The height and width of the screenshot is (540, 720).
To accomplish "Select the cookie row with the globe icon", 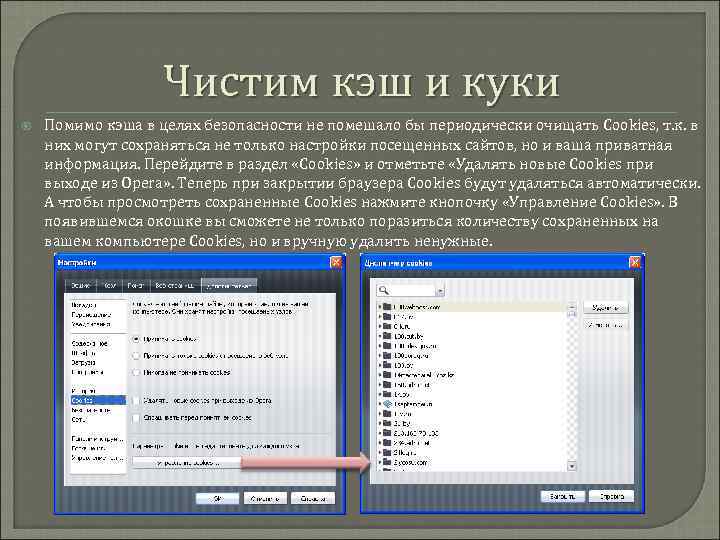I will pyautogui.click(x=472, y=404).
